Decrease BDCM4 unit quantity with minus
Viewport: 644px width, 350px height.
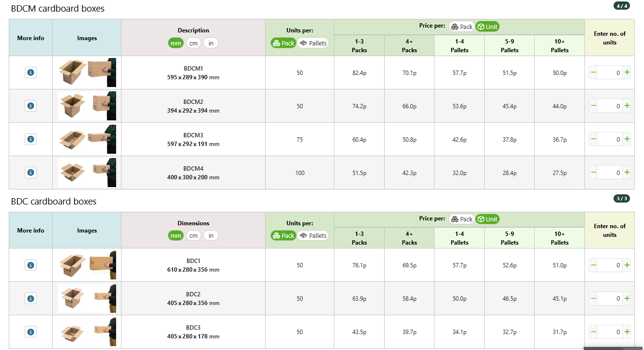coord(593,173)
